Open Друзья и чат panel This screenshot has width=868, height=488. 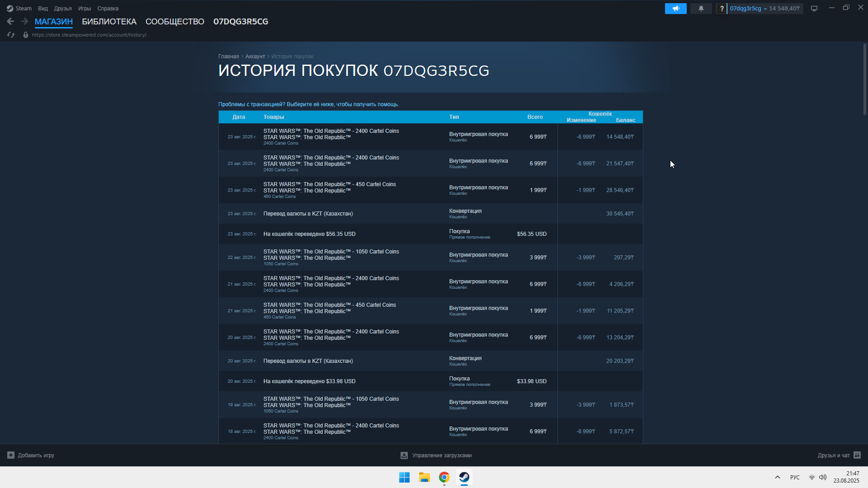coord(839,455)
